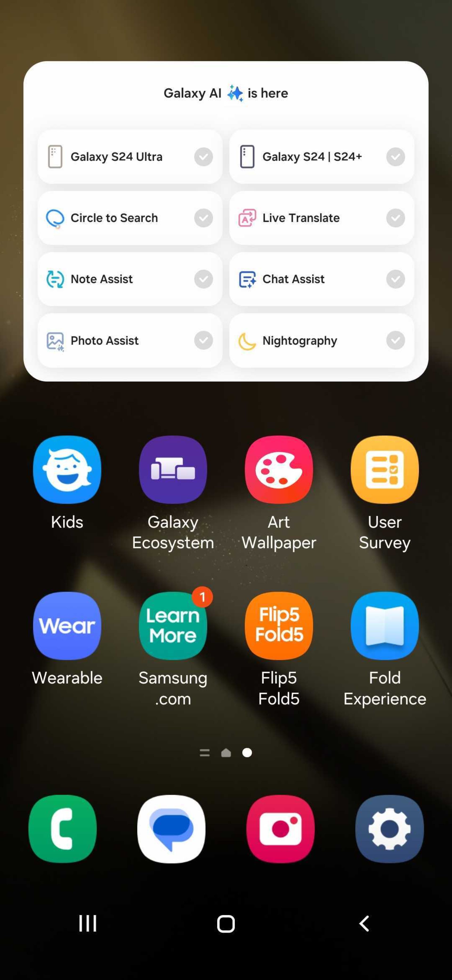The height and width of the screenshot is (980, 452).
Task: Open Fold Experience app
Action: click(x=385, y=625)
